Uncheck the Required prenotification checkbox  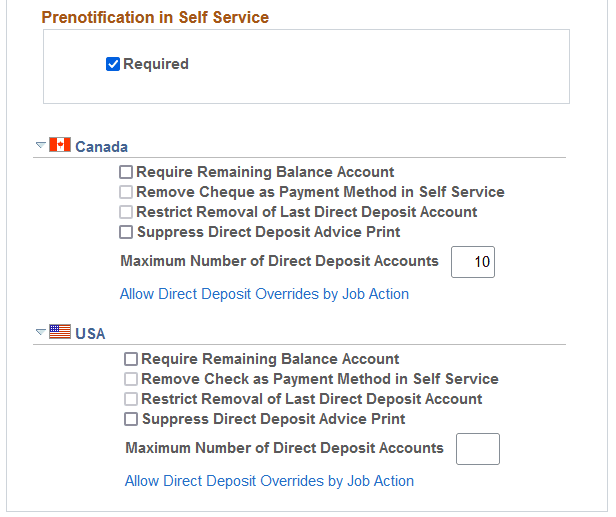point(113,64)
